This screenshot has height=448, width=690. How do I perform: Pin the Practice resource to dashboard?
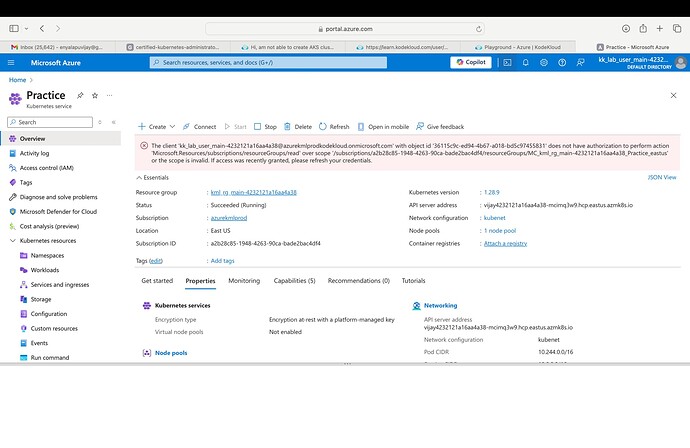point(80,95)
